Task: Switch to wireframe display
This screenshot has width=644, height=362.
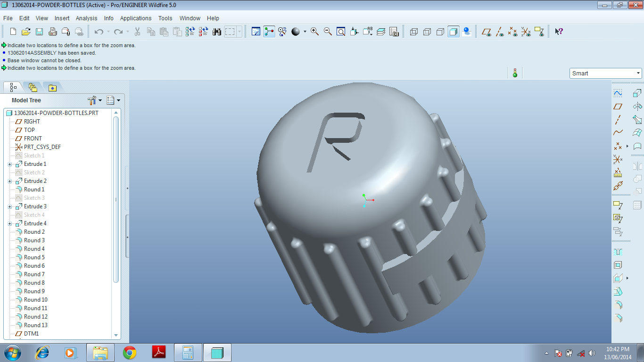Action: pos(414,32)
